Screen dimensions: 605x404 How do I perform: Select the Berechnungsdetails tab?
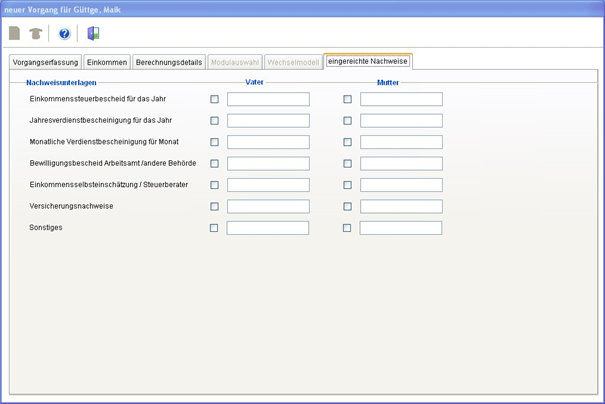pos(169,62)
